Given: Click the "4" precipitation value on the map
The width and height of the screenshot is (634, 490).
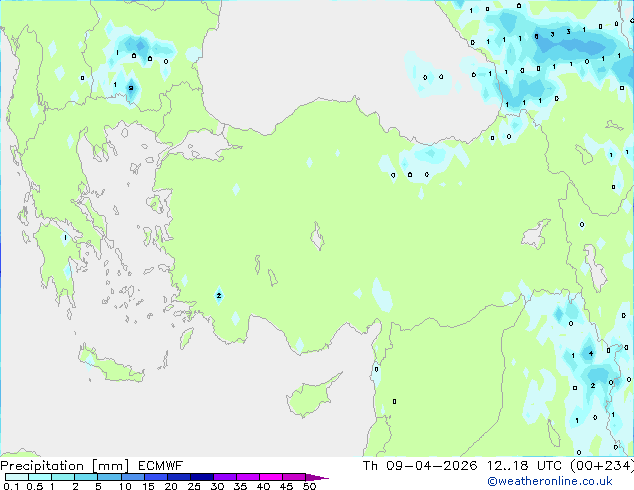Looking at the screenshot, I should [x=591, y=354].
